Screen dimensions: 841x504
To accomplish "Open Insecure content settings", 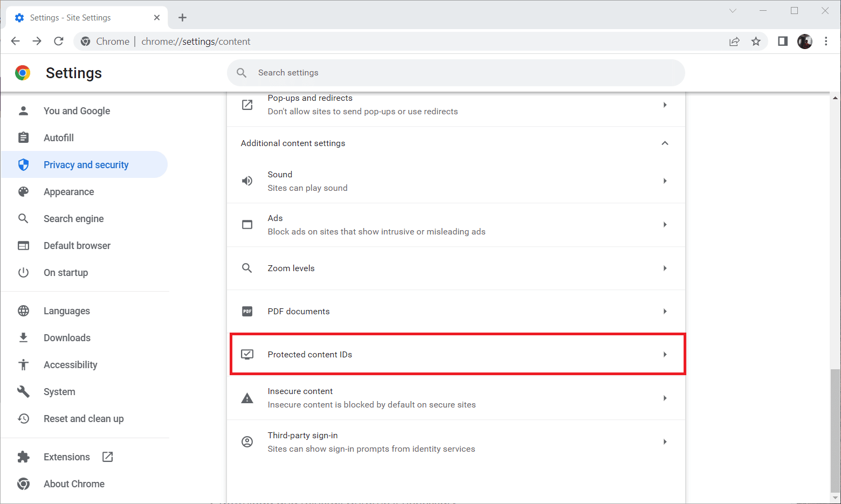I will 456,398.
